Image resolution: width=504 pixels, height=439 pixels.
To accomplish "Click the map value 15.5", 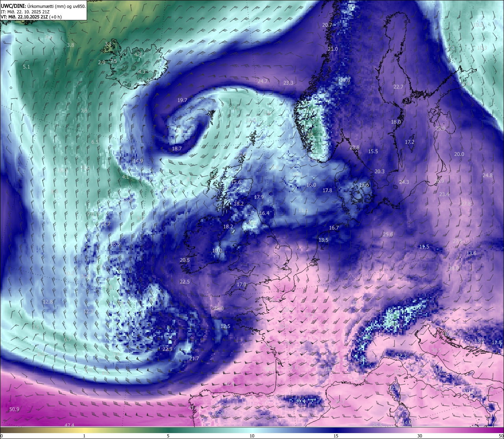I will 373,152.
